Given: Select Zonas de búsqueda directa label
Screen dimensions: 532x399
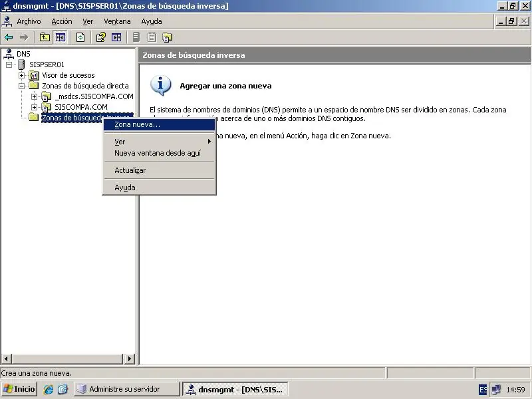Looking at the screenshot, I should coord(85,86).
